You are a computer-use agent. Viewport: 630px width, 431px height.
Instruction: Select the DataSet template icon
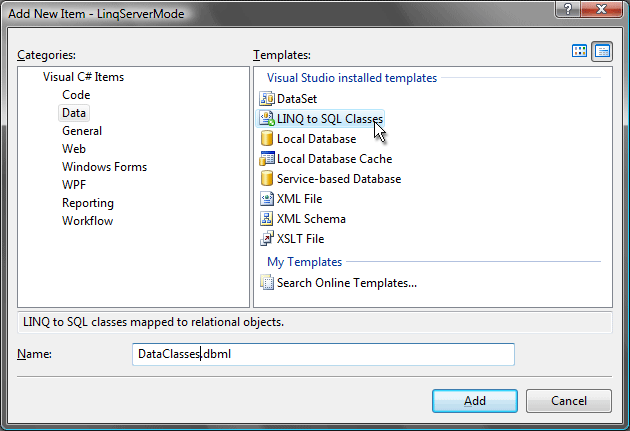[x=267, y=98]
